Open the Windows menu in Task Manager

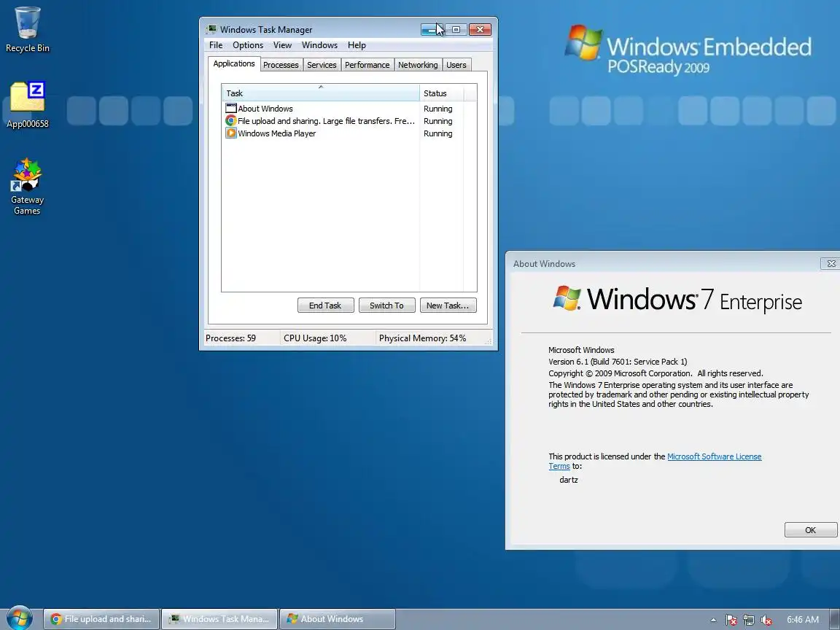tap(319, 45)
